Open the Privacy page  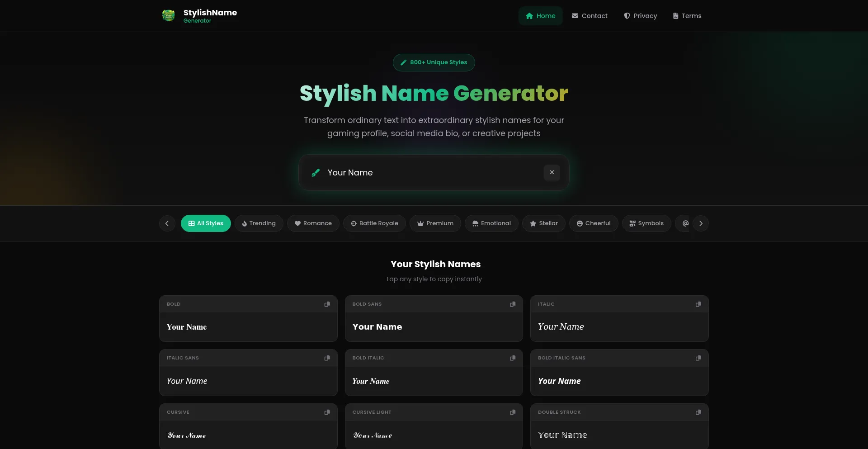tap(640, 16)
